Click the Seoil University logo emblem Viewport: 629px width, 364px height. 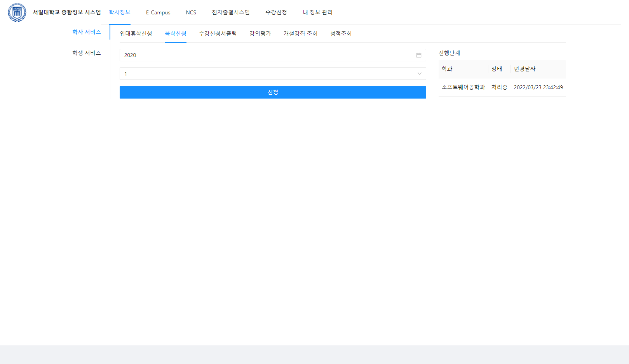(16, 12)
